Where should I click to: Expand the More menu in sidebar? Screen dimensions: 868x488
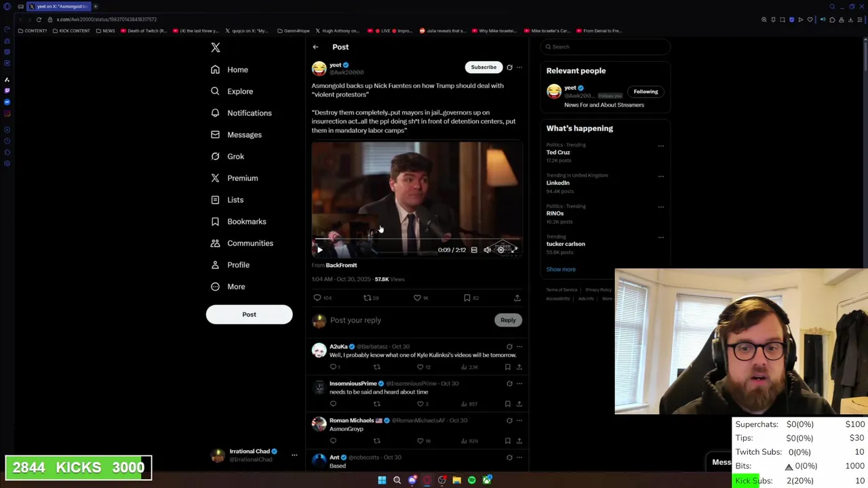click(227, 287)
